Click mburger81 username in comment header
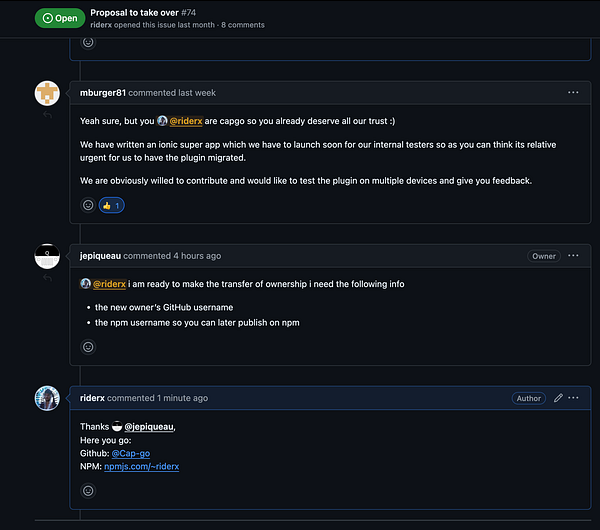This screenshot has height=530, width=600. [103, 93]
